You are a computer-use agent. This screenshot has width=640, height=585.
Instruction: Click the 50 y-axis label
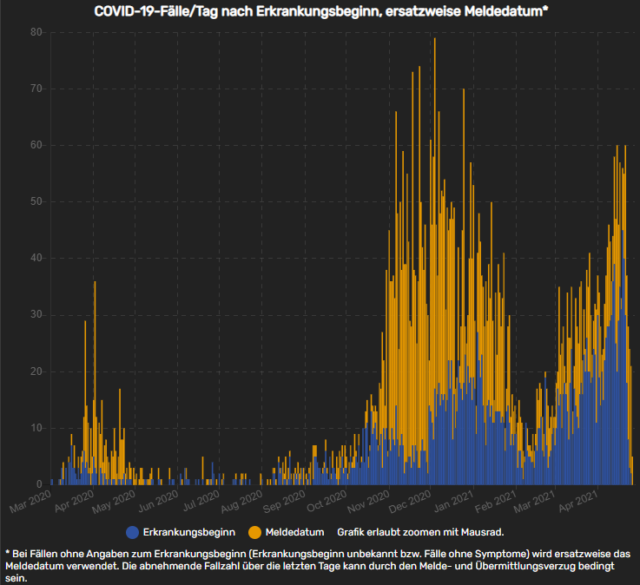point(36,201)
